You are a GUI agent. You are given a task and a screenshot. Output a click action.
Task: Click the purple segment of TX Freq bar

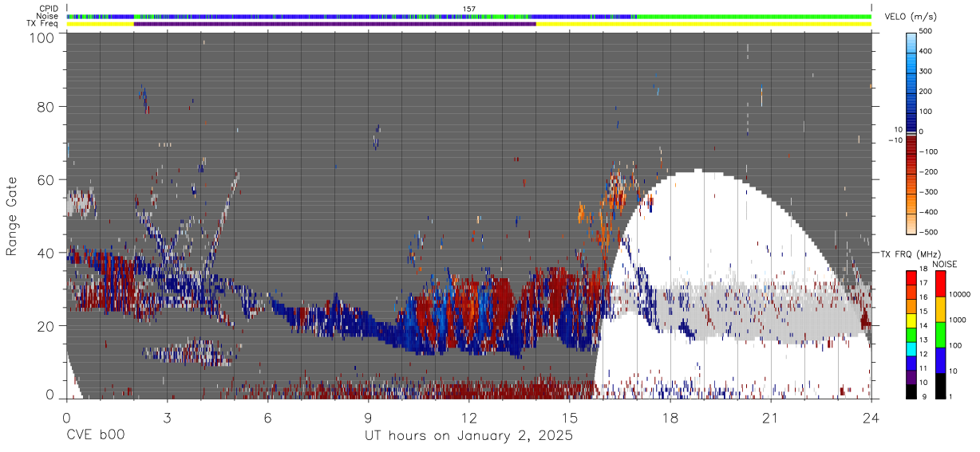pos(334,24)
